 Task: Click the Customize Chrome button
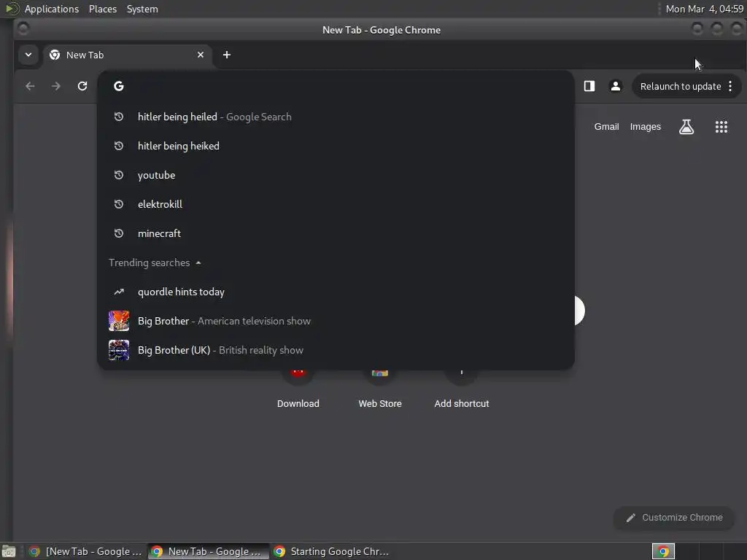674,518
